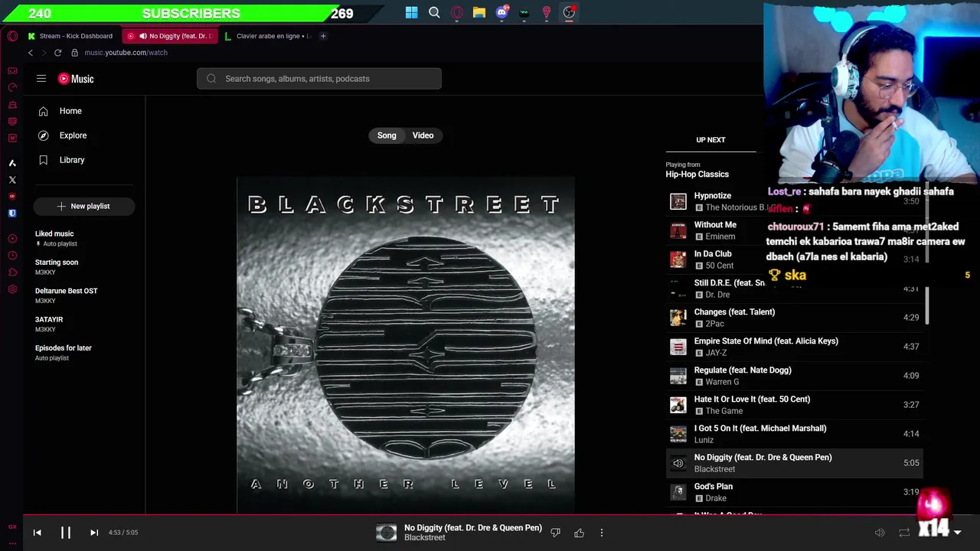Open OBS Studio from the taskbar
980x551 pixels.
(569, 12)
